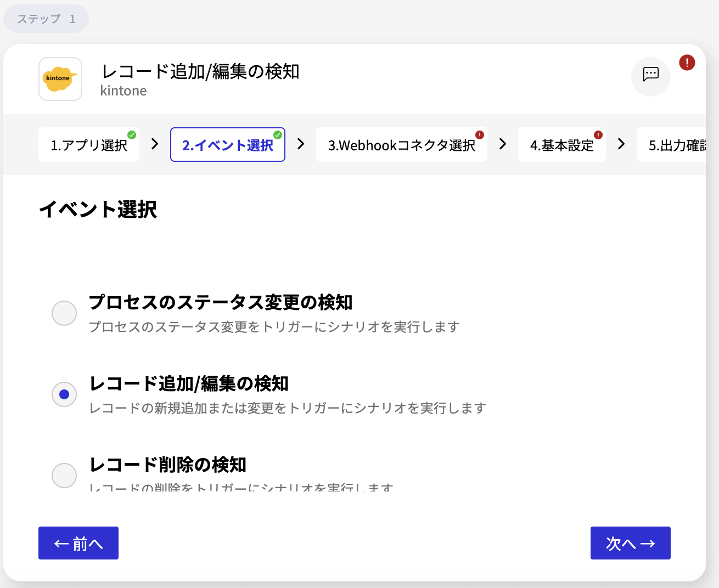Switch to the 1.アプリ選択 step tab
The height and width of the screenshot is (588, 719).
(x=88, y=144)
